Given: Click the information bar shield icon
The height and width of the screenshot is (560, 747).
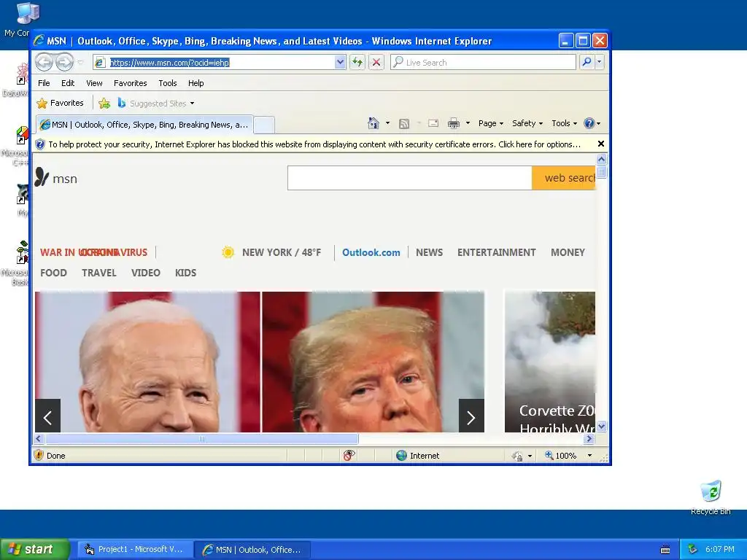Looking at the screenshot, I should coord(40,144).
